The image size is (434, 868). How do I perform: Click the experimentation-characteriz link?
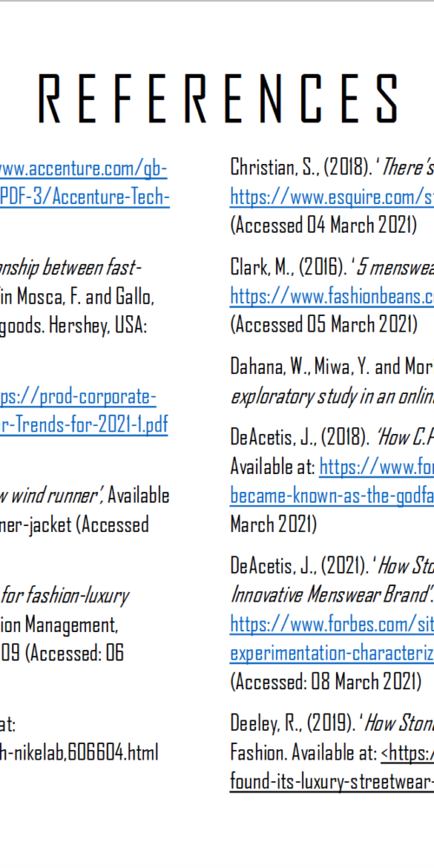coord(332,652)
